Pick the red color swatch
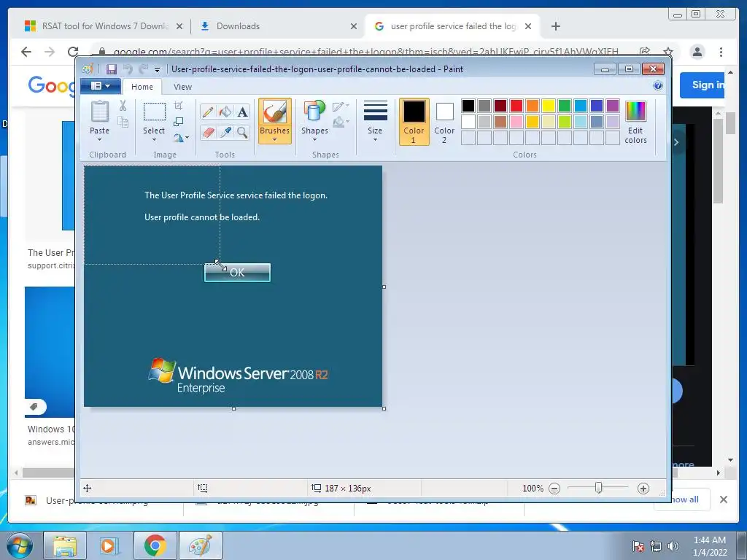Screen dimensions: 747x560 516,106
